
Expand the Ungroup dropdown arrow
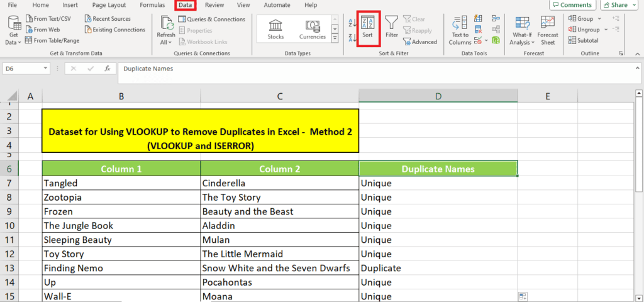tap(605, 30)
